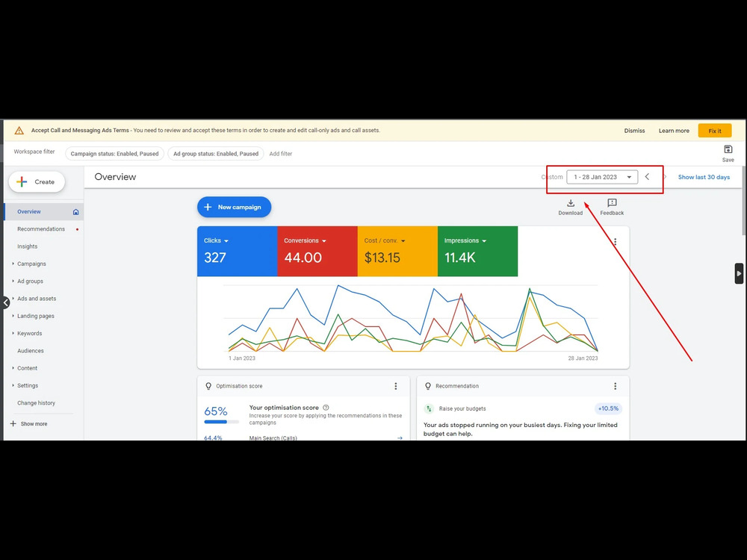The image size is (747, 560).
Task: Click the Download icon
Action: point(570,203)
